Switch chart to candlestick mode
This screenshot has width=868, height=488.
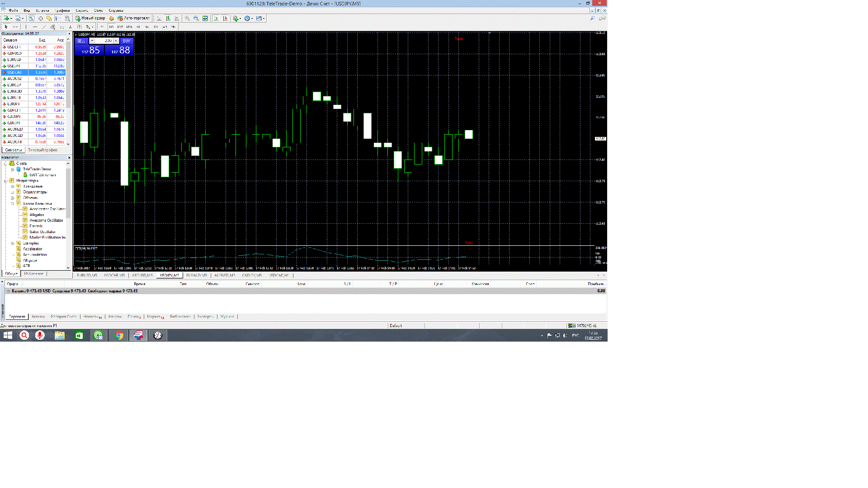(x=168, y=19)
